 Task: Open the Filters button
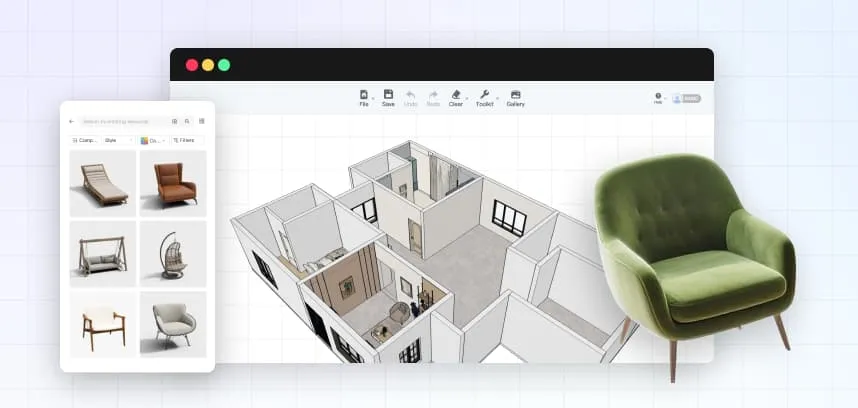tap(187, 141)
